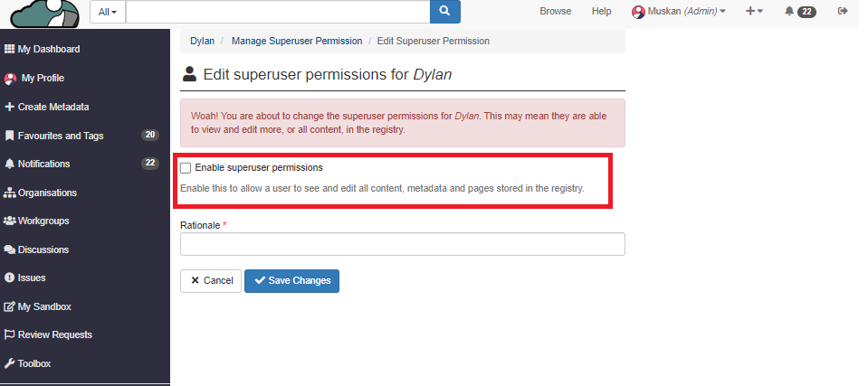
Task: Enable superuser permissions checkbox
Action: (x=186, y=168)
